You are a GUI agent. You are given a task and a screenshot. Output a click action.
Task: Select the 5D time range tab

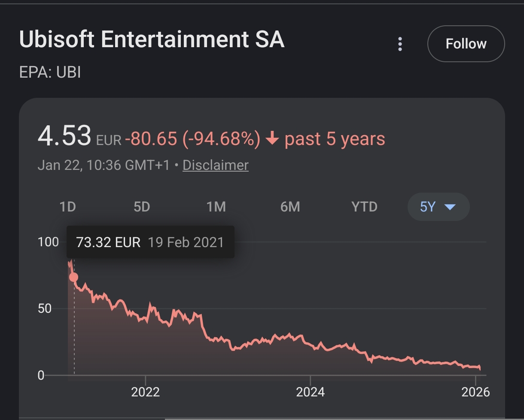pyautogui.click(x=142, y=207)
